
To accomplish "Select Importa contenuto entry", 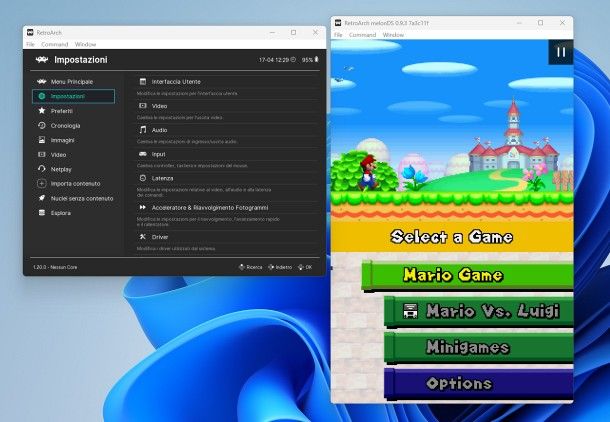I will click(x=74, y=184).
